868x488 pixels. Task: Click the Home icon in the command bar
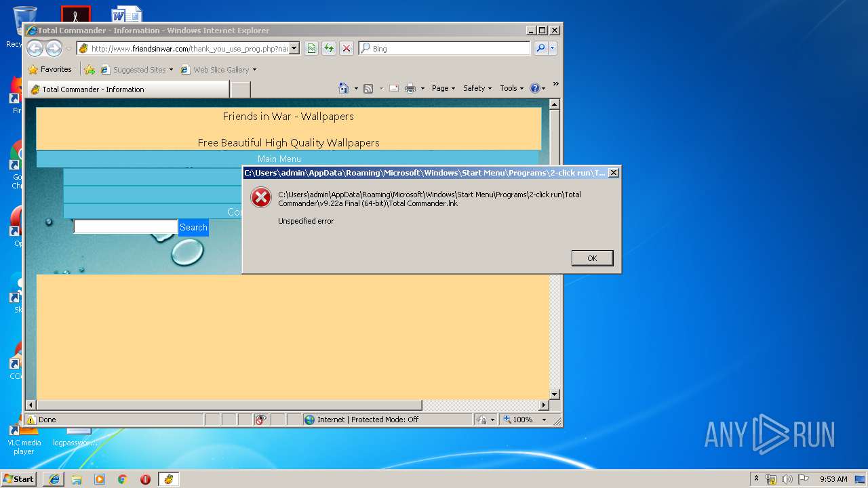pyautogui.click(x=344, y=88)
